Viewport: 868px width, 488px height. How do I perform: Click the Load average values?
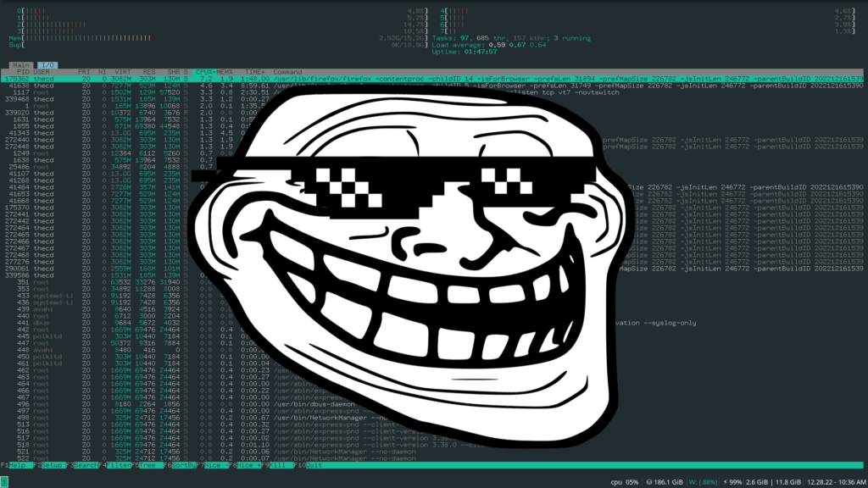[517, 45]
